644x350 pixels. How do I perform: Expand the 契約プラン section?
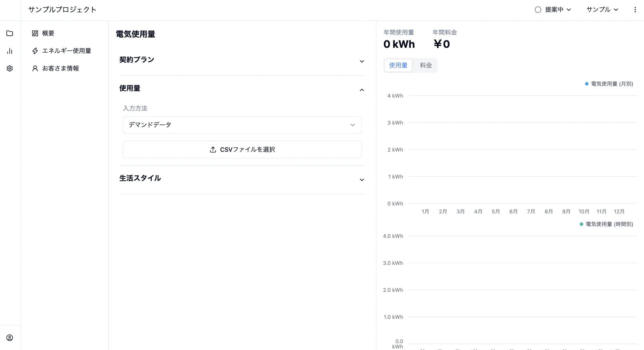[x=242, y=61]
